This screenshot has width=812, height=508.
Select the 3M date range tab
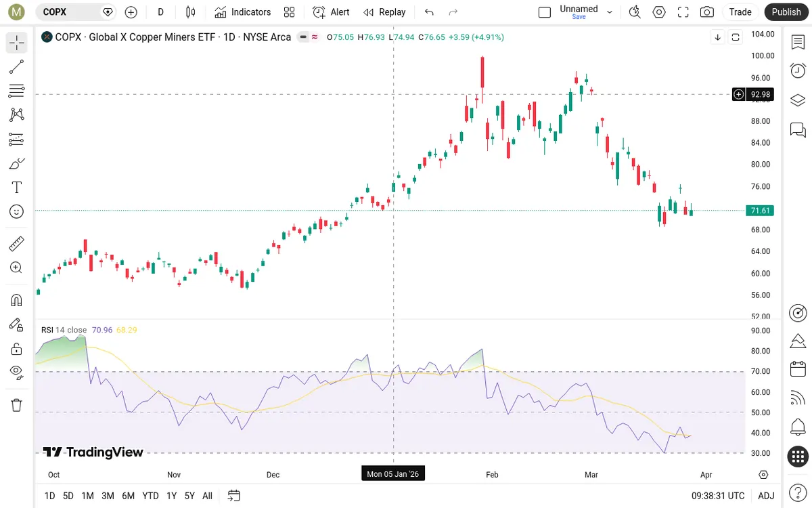108,496
